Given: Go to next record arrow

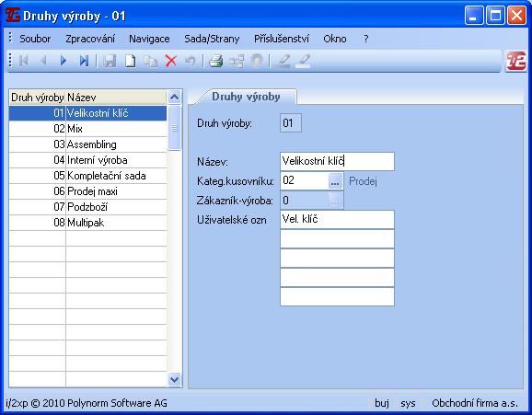Looking at the screenshot, I should point(64,61).
